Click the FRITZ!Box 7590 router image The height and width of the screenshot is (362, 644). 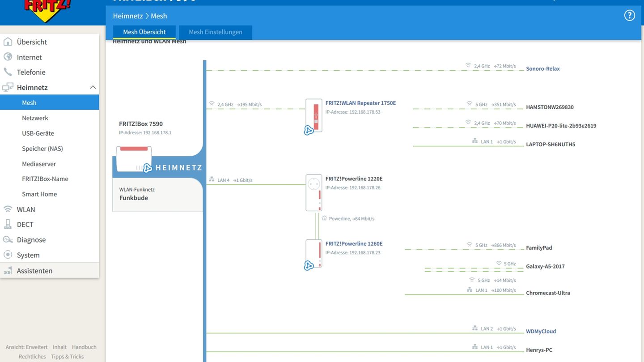pyautogui.click(x=134, y=159)
